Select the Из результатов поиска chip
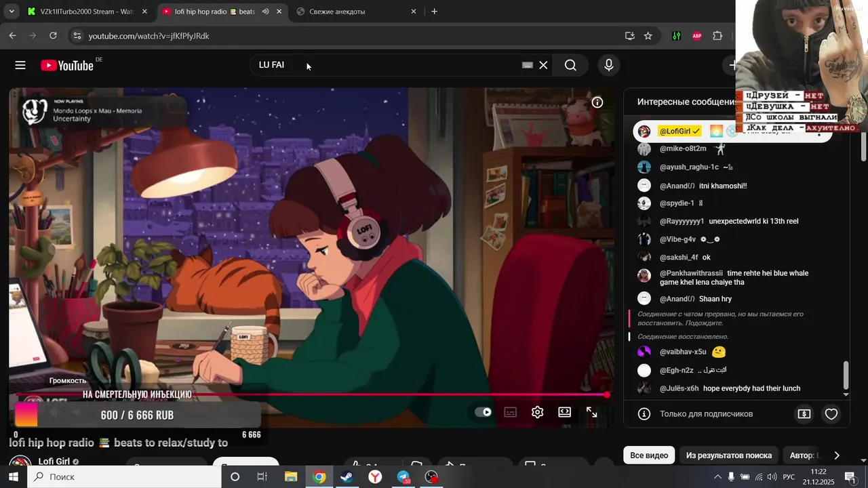 (729, 455)
